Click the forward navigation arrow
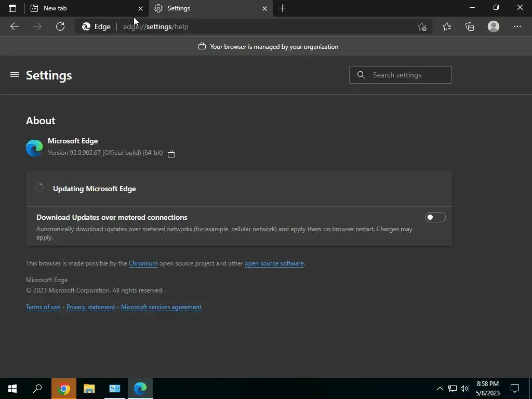Image resolution: width=532 pixels, height=399 pixels. tap(37, 26)
